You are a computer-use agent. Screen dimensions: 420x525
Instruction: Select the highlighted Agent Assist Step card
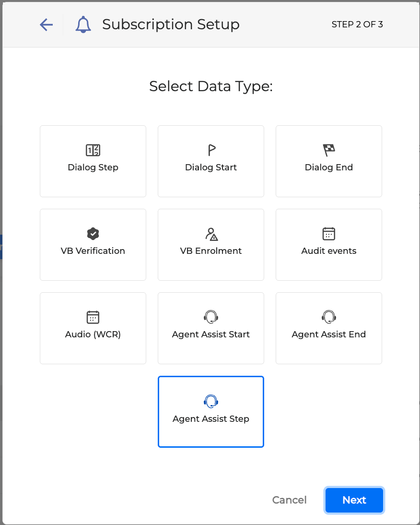coord(211,411)
